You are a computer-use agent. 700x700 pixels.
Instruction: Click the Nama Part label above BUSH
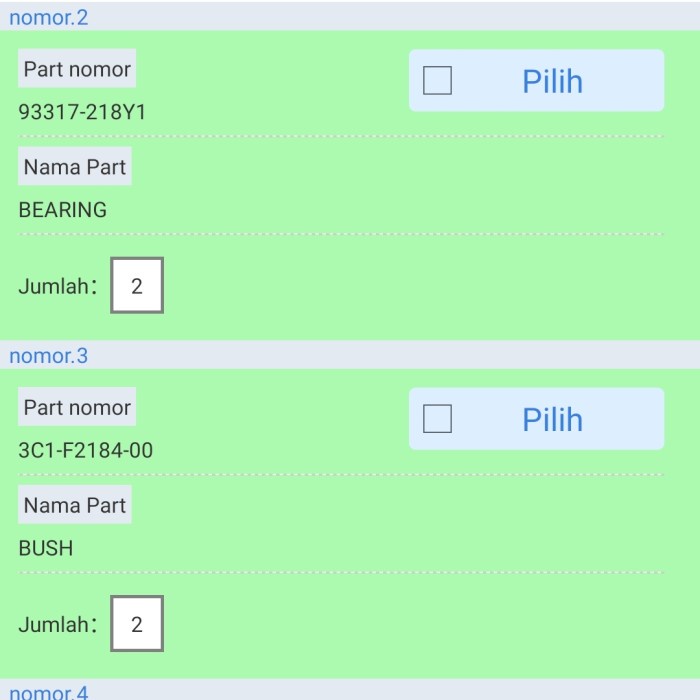(75, 505)
